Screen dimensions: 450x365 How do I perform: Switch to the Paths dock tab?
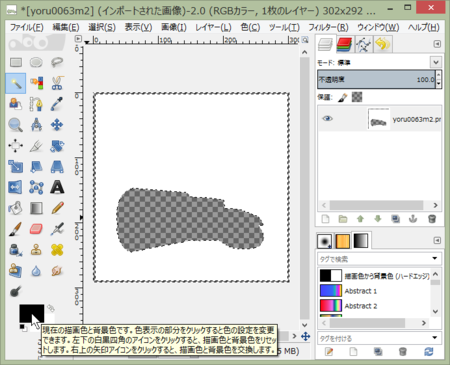pyautogui.click(x=363, y=44)
